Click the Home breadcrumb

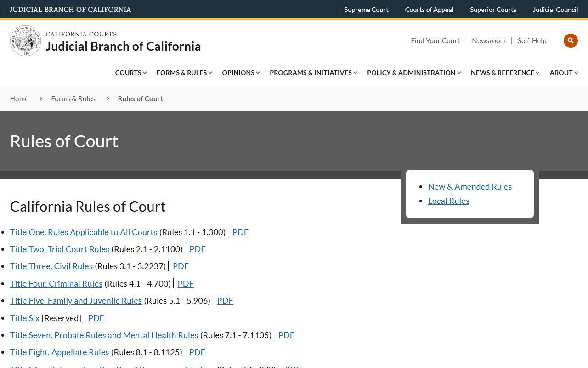click(x=19, y=99)
